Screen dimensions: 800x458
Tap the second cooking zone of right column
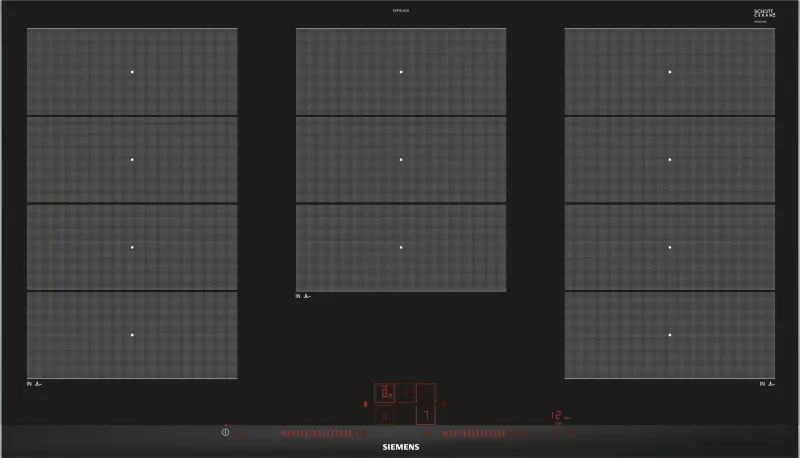[x=670, y=160]
